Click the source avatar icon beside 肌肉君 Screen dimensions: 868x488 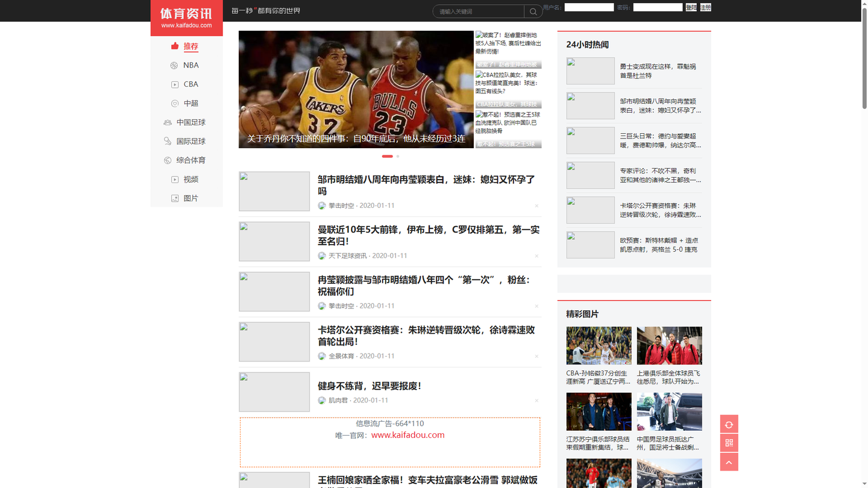pos(322,400)
